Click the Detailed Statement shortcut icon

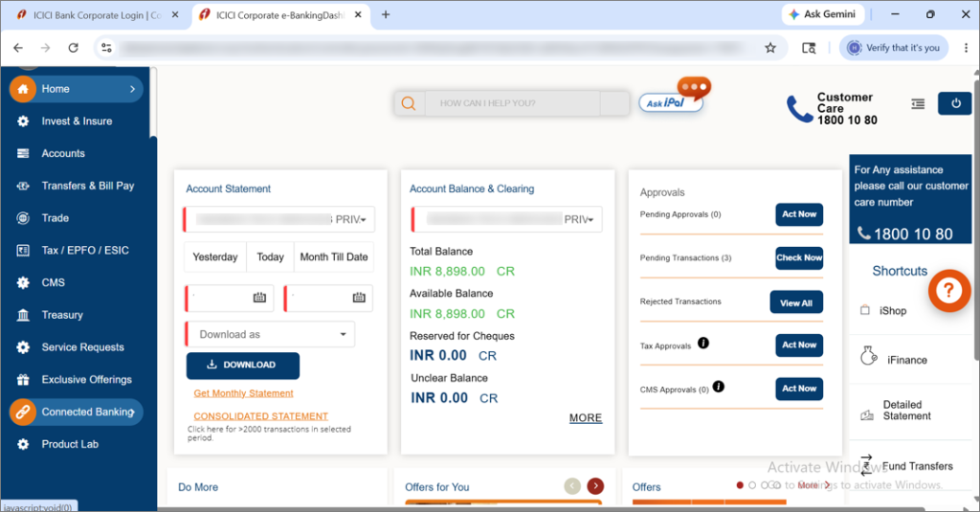click(867, 415)
